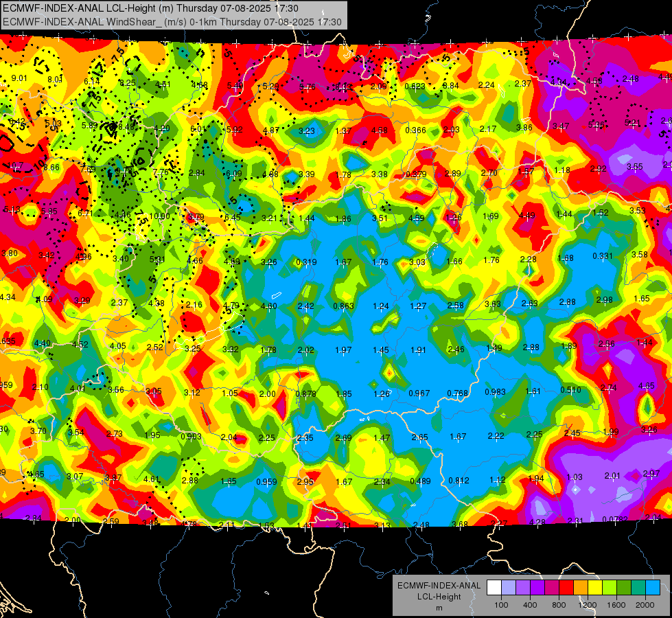Click legend label 'LCL-Height'
The height and width of the screenshot is (618, 672).
439,597
